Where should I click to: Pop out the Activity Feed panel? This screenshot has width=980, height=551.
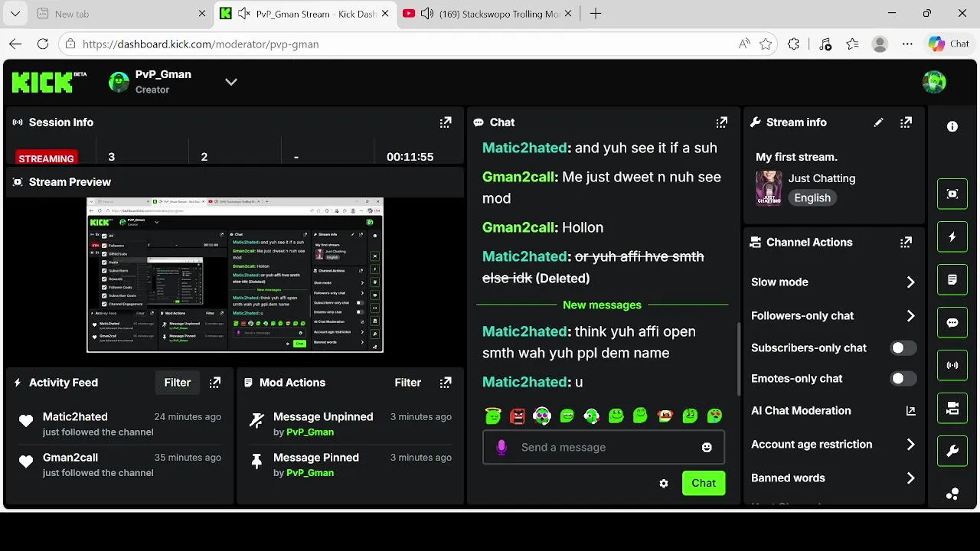[x=215, y=383]
